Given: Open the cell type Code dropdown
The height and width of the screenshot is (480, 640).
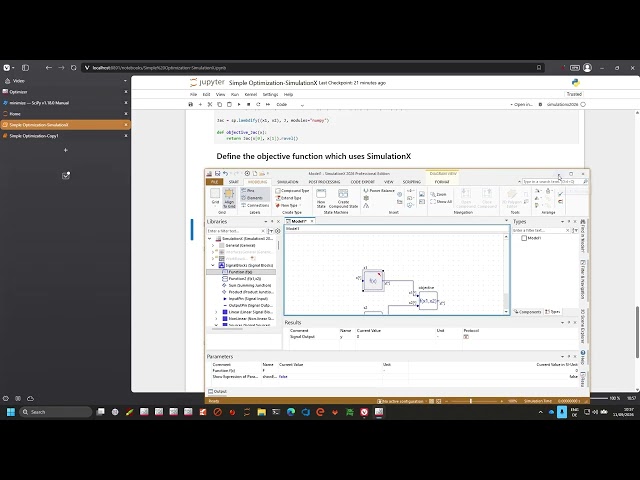Looking at the screenshot, I should (x=290, y=104).
